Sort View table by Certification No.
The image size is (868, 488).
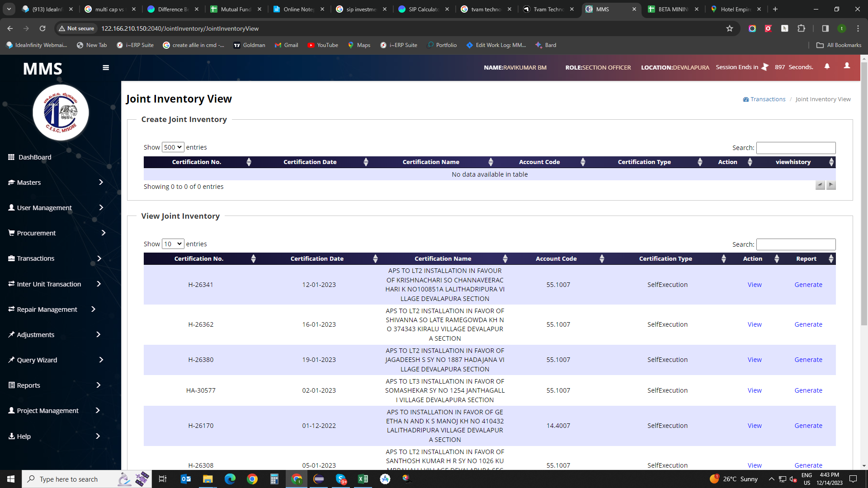pyautogui.click(x=201, y=259)
